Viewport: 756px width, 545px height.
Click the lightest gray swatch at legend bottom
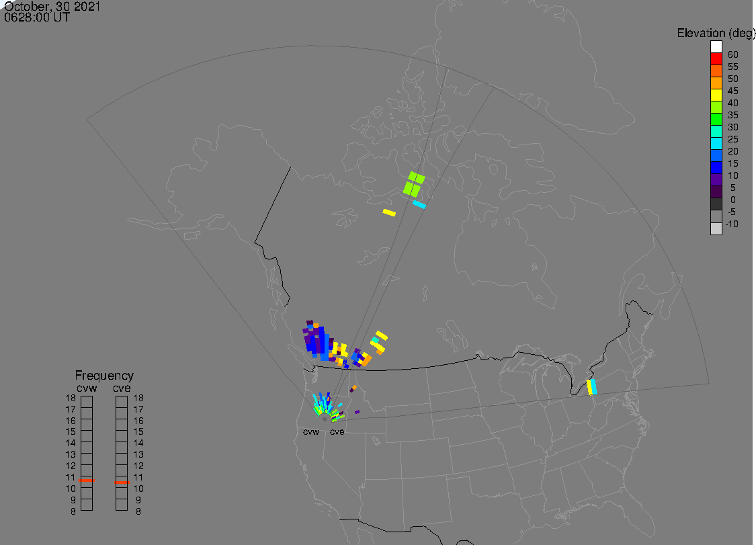click(x=716, y=228)
